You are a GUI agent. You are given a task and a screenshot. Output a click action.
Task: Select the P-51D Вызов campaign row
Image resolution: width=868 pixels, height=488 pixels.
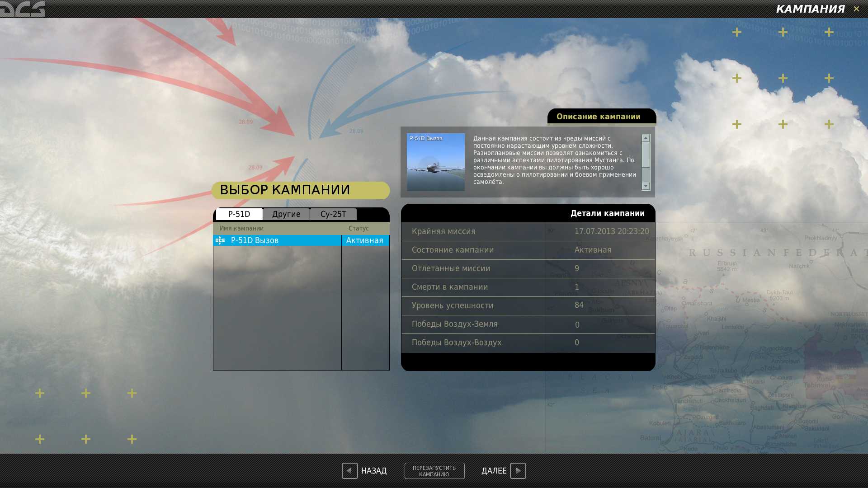click(301, 240)
